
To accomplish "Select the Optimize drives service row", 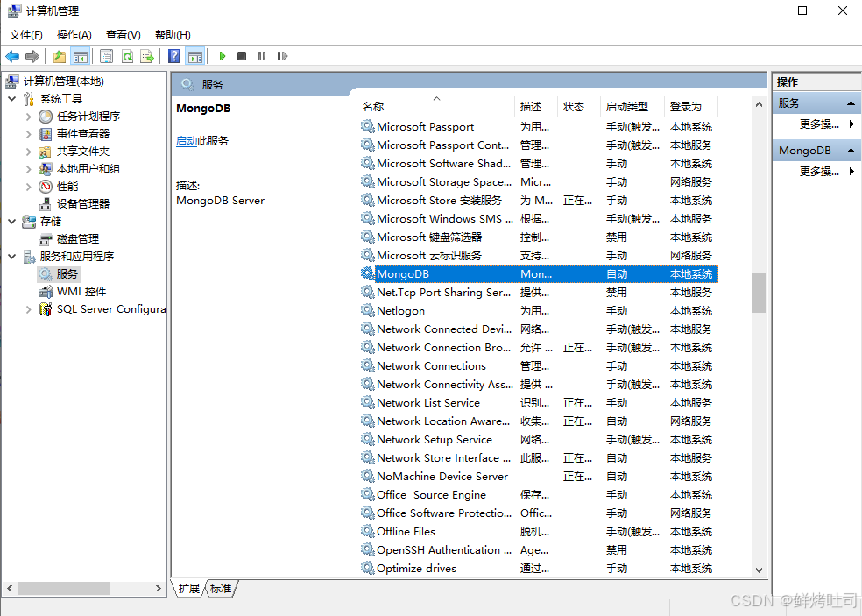I will tap(539, 568).
